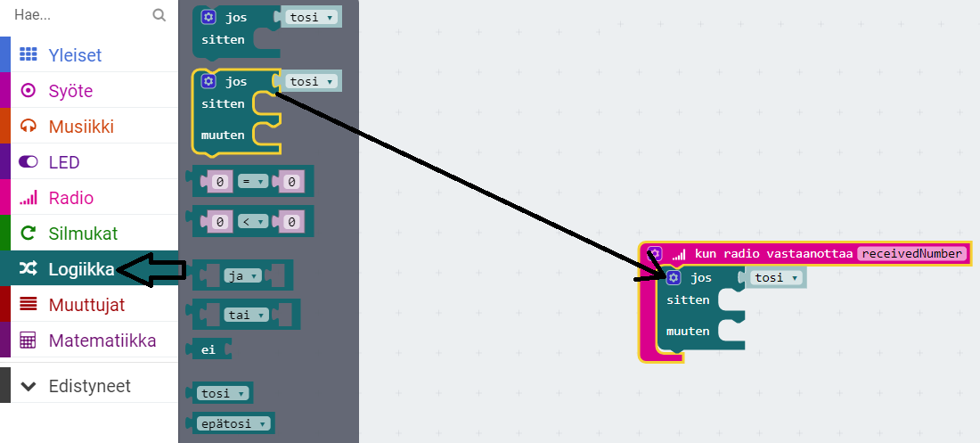
Task: Select the Logiikka category
Action: 80,269
